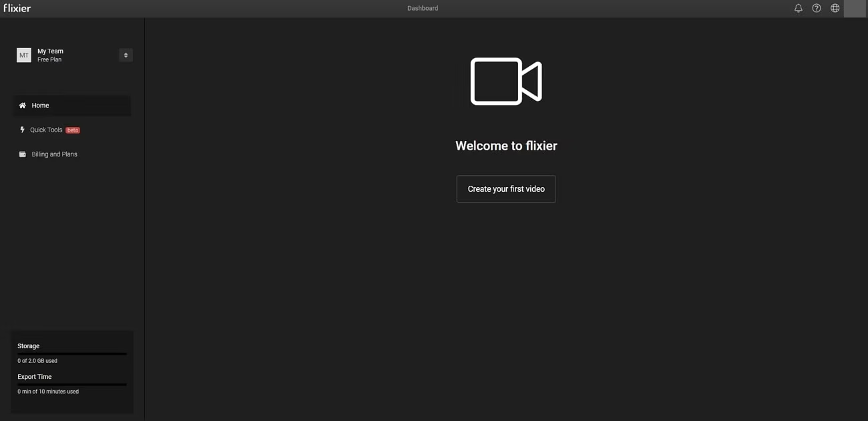
Task: Open the help question mark icon
Action: pyautogui.click(x=816, y=7)
